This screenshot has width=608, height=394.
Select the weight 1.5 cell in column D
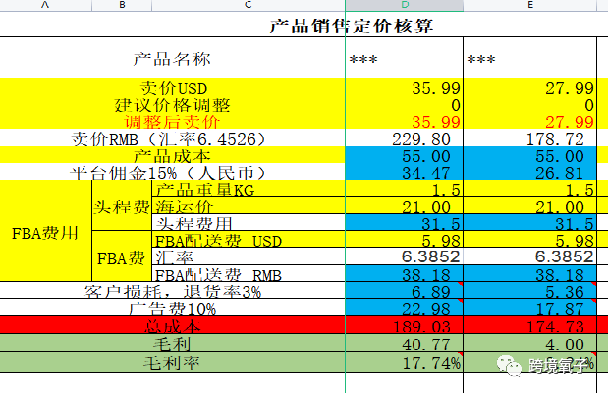click(x=404, y=188)
